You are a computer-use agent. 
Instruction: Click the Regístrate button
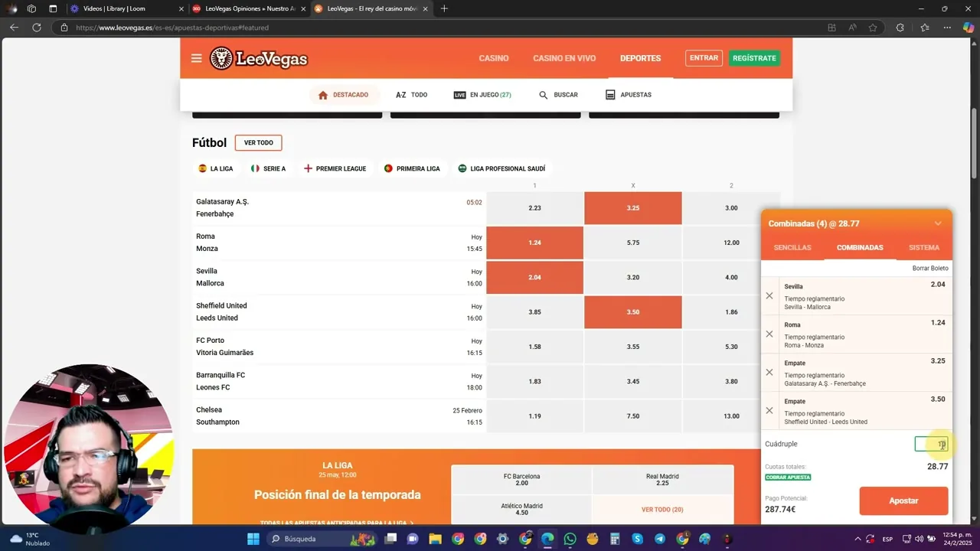[754, 58]
